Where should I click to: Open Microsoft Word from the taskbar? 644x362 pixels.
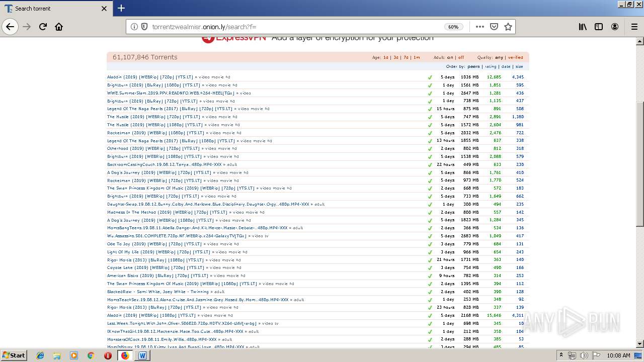pyautogui.click(x=142, y=355)
